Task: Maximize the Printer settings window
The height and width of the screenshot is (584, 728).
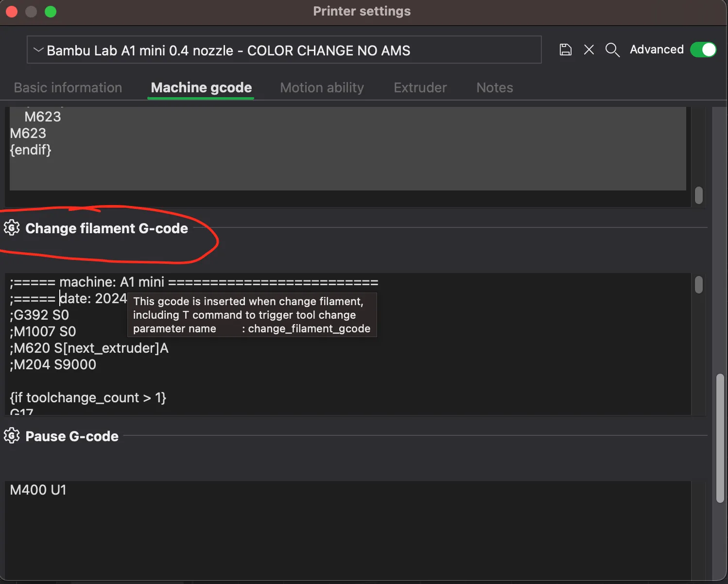Action: tap(51, 11)
